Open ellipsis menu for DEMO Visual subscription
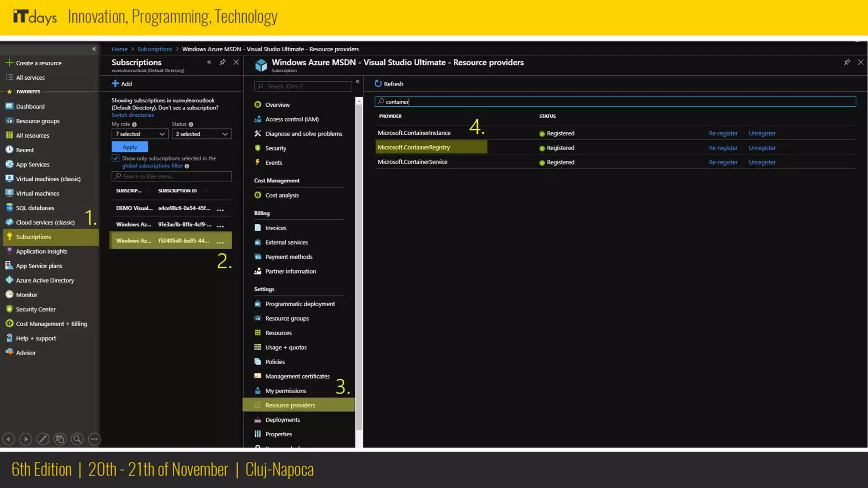 pyautogui.click(x=220, y=209)
